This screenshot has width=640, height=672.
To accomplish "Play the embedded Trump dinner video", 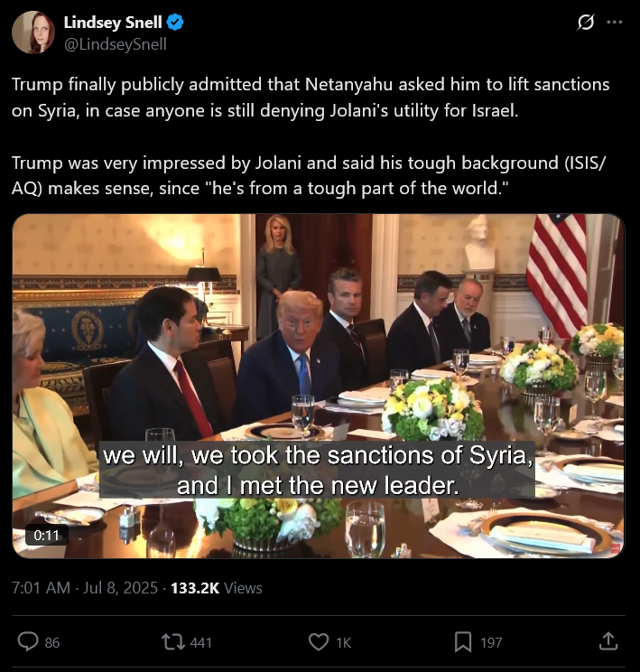I will click(x=319, y=386).
